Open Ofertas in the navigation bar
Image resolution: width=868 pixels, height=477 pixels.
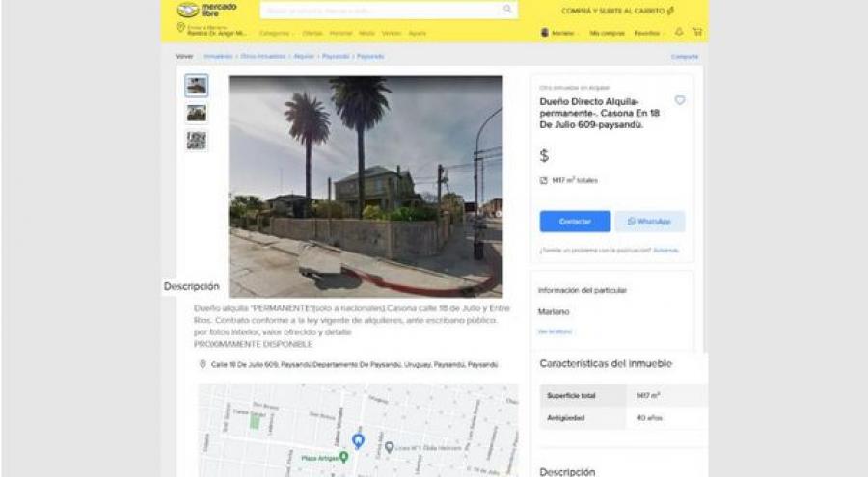tap(312, 33)
